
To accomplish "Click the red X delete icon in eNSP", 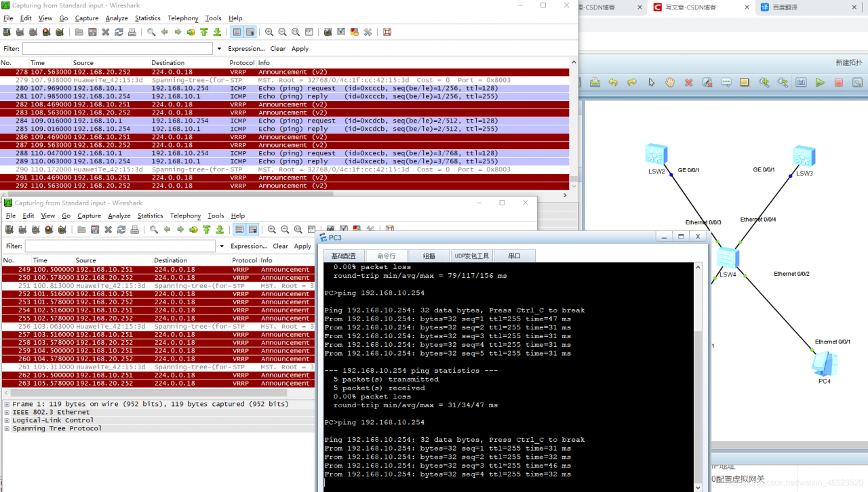I will pos(689,83).
